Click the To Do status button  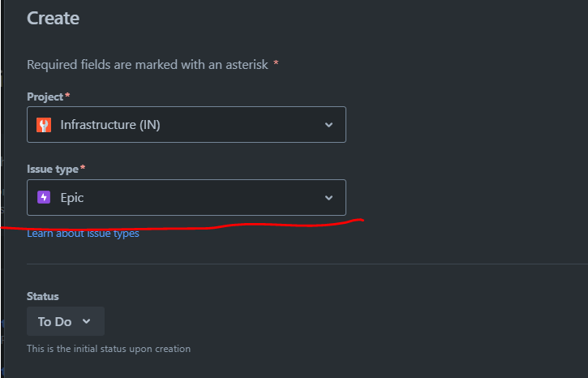pos(66,321)
